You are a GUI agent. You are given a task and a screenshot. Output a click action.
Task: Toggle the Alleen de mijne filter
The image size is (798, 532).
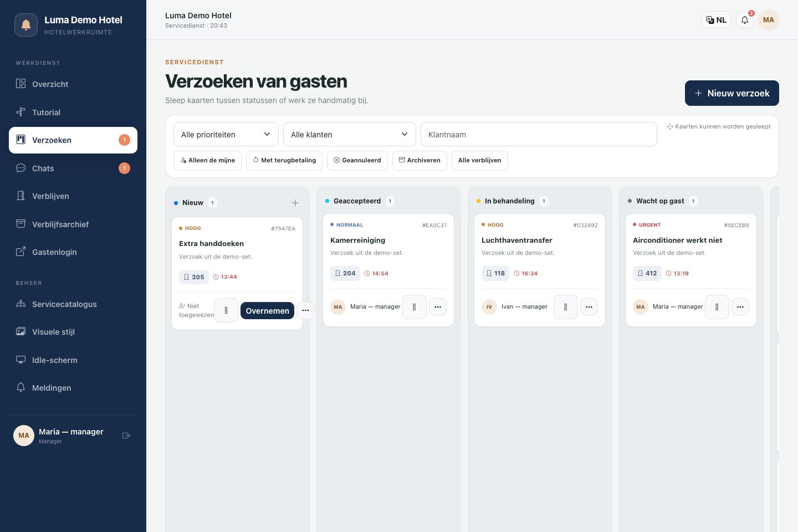[x=207, y=161]
